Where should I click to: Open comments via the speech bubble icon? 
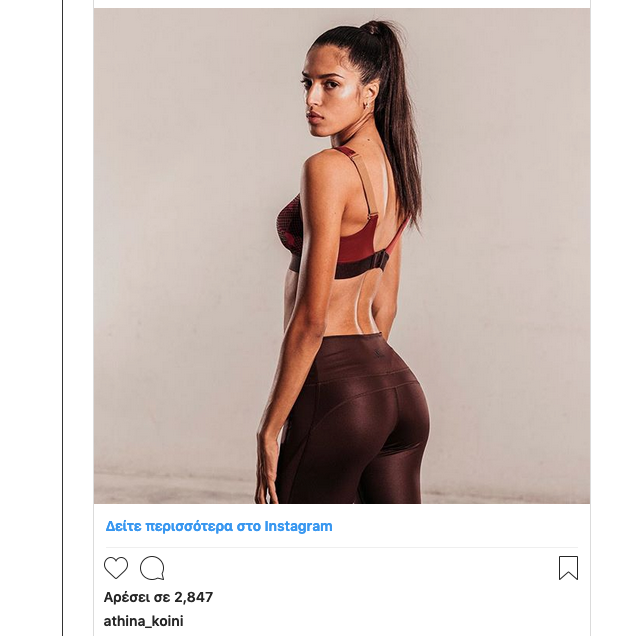click(152, 568)
